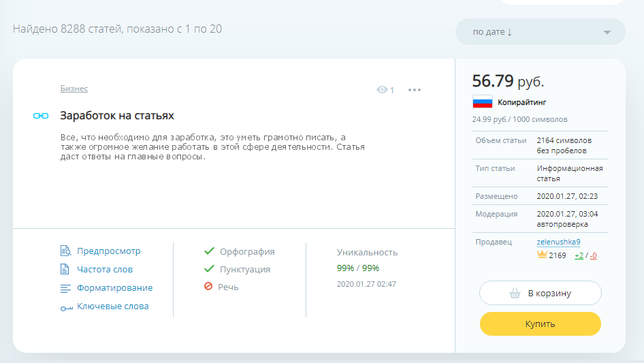Click the chain link icon beside article title
This screenshot has width=644, height=363.
41,116
